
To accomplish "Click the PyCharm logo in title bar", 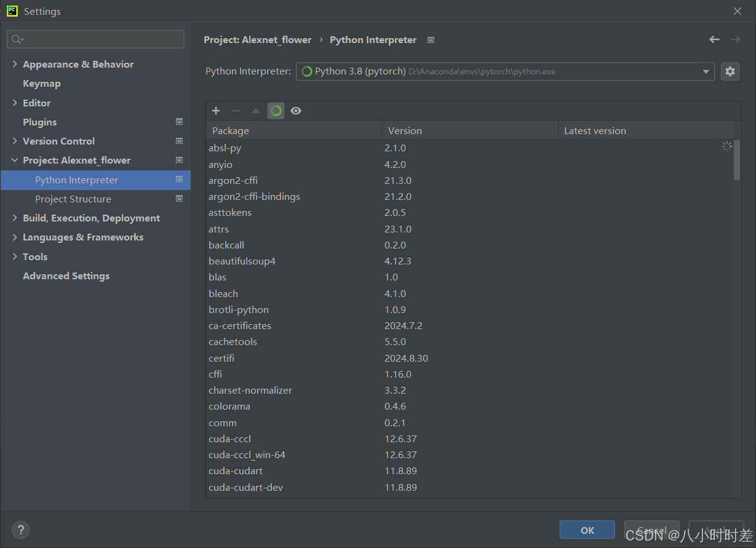I will coord(12,11).
